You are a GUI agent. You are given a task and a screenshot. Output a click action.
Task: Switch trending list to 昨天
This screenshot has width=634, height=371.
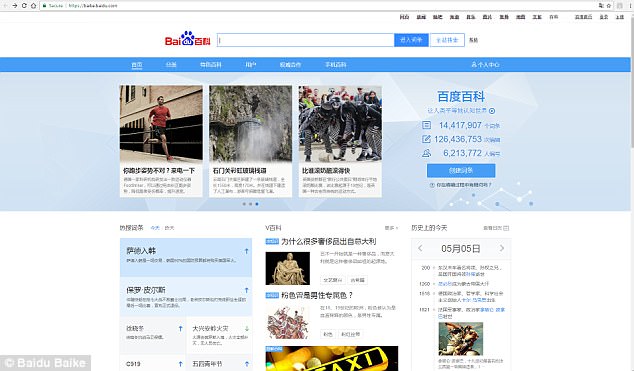pos(169,228)
